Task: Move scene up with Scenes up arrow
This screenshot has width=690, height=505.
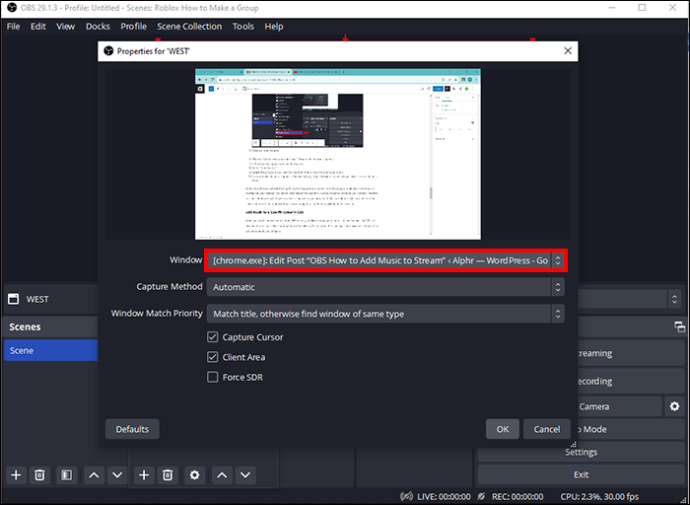Action: 94,475
